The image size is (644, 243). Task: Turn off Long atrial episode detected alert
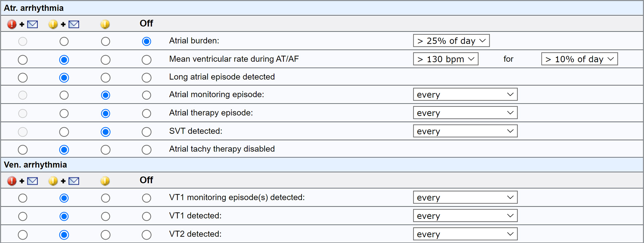tap(146, 78)
